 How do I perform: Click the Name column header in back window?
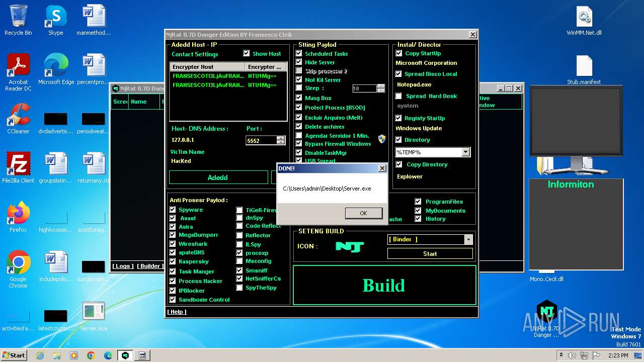tap(144, 102)
